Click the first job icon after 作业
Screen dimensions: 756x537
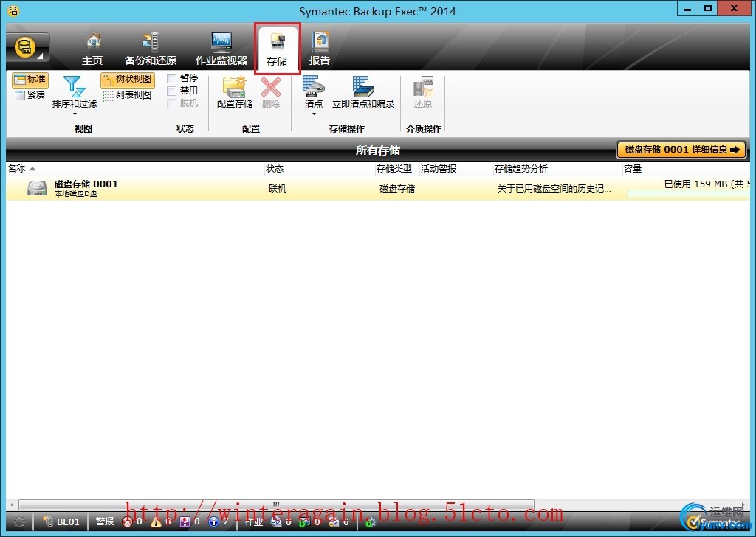point(276,522)
